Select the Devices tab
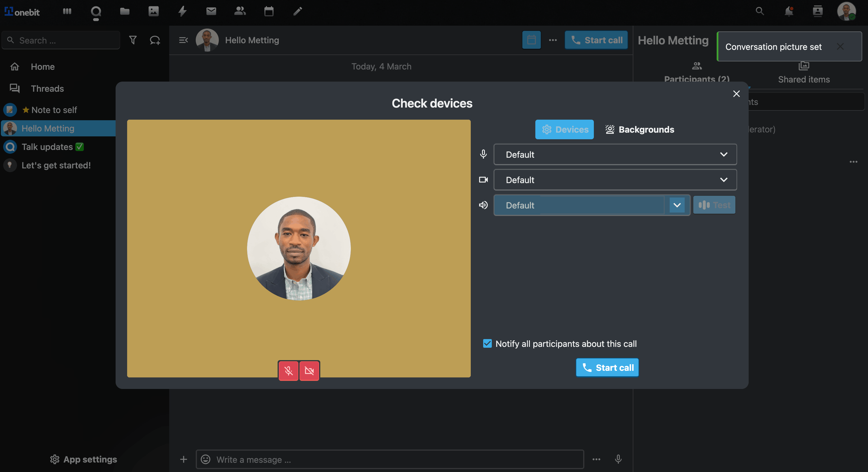 pos(564,129)
